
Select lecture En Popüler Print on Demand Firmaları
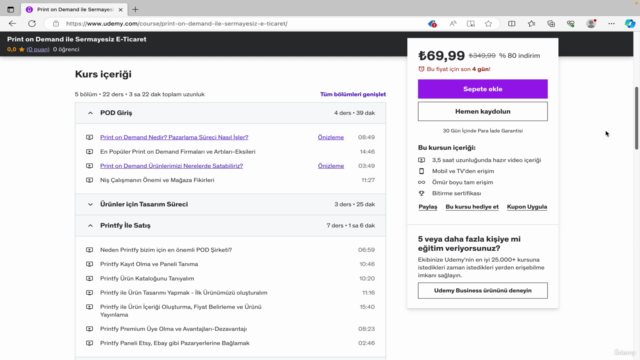coord(178,151)
